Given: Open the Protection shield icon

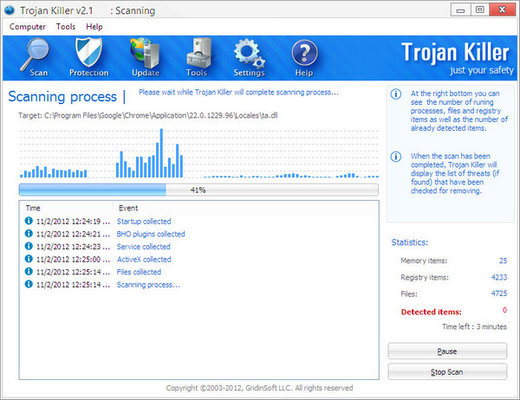Looking at the screenshot, I should [x=88, y=53].
